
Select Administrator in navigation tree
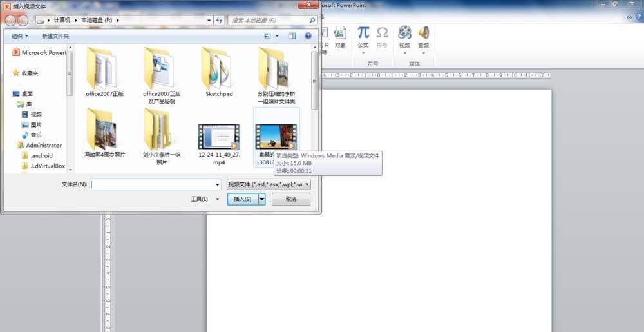click(x=39, y=145)
